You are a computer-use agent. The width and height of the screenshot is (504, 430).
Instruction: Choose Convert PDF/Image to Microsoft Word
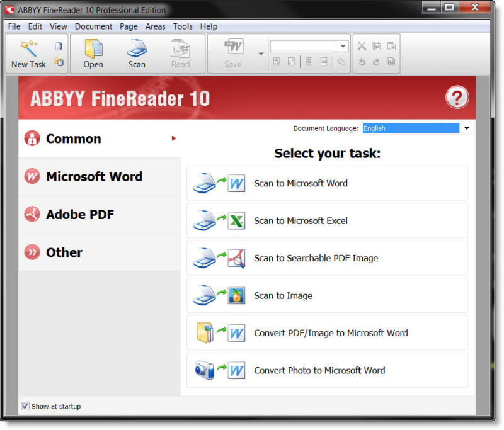327,333
